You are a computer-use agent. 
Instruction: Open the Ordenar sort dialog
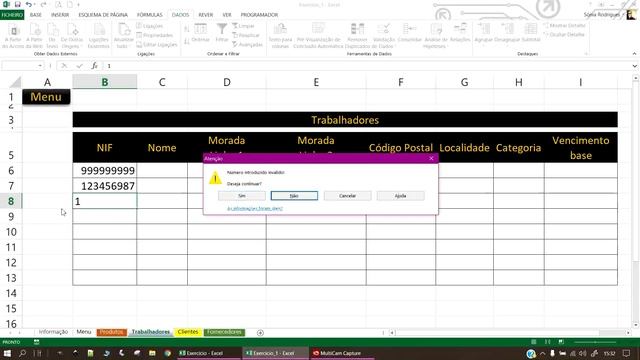[x=200, y=33]
